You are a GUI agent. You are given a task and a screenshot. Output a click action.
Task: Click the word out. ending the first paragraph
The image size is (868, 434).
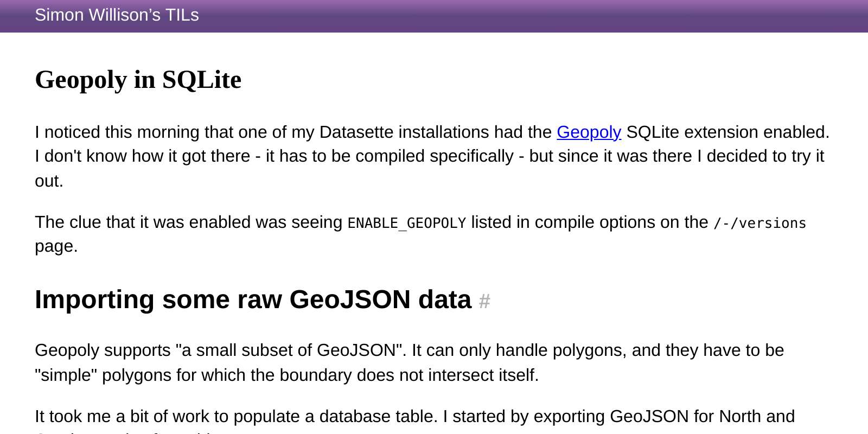tap(49, 181)
